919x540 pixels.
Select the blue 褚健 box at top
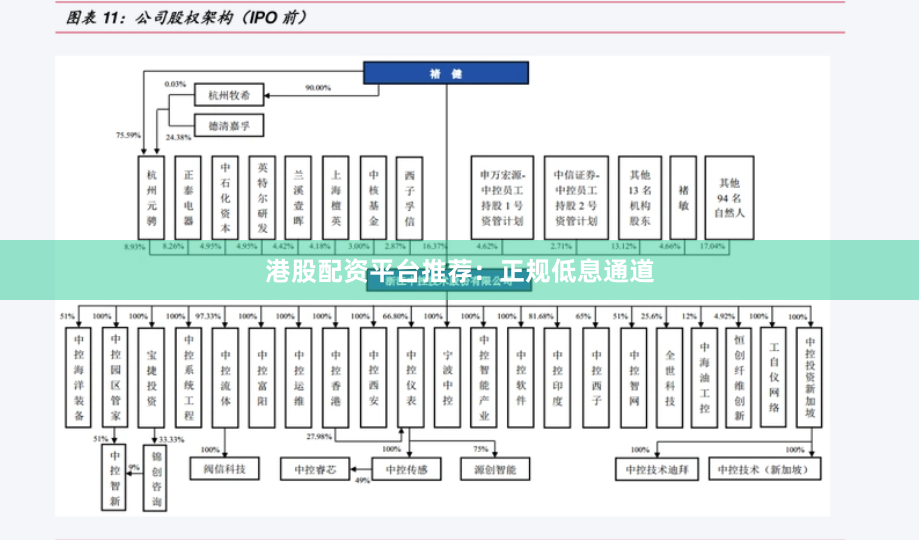[446, 73]
